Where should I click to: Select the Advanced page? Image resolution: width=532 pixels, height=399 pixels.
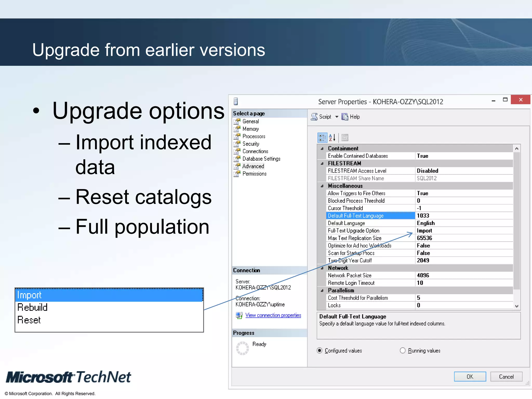pos(253,166)
